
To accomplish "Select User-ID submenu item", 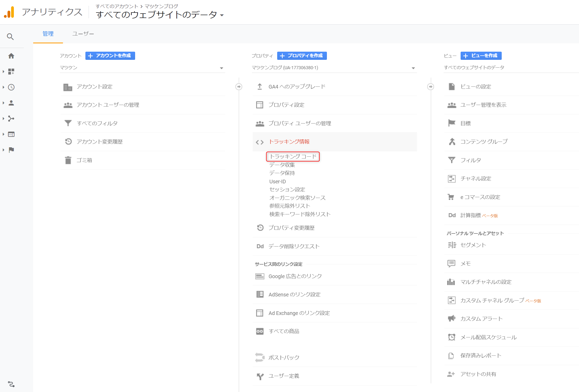I will [x=277, y=182].
